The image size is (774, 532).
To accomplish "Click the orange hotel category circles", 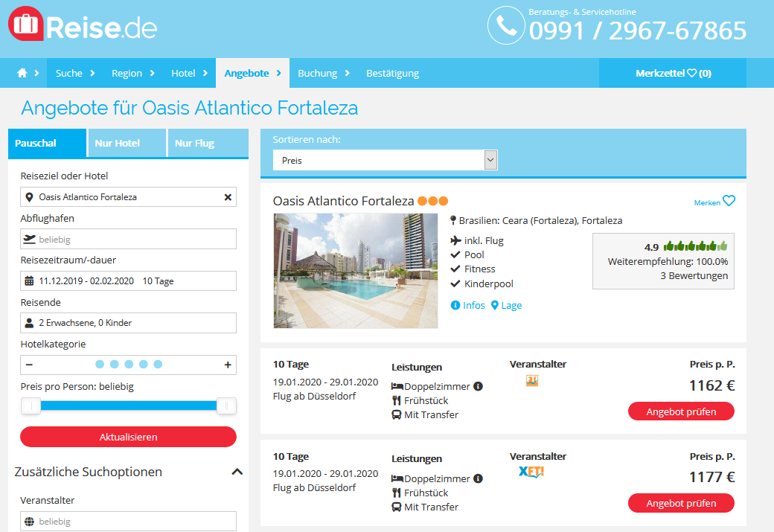I will tap(433, 201).
